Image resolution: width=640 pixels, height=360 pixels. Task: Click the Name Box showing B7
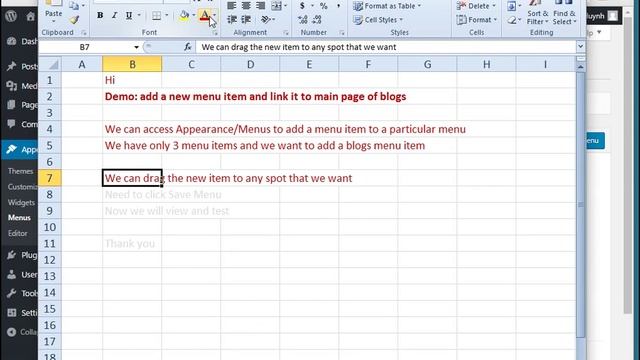point(85,47)
